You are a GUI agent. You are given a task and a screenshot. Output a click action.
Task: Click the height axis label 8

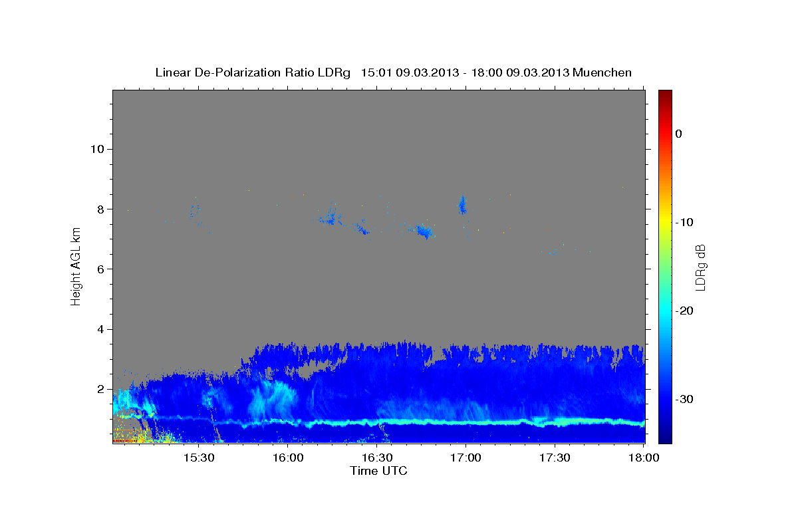tap(100, 209)
